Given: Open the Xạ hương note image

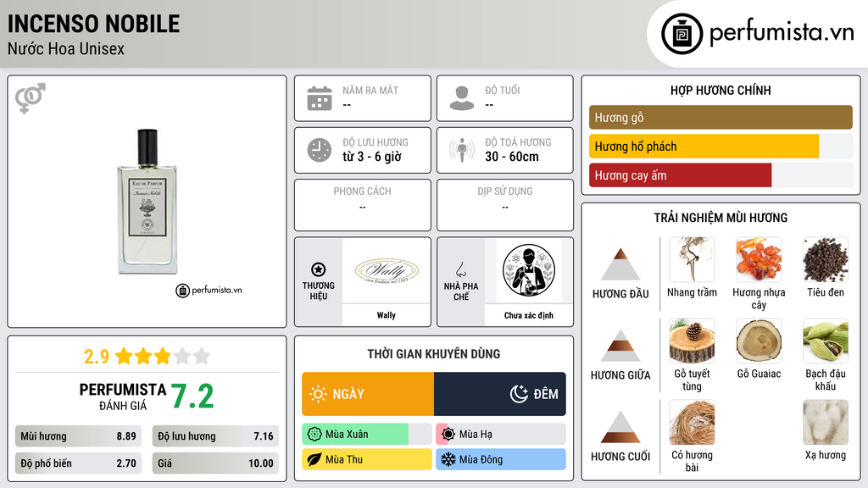Looking at the screenshot, I should pos(826,422).
